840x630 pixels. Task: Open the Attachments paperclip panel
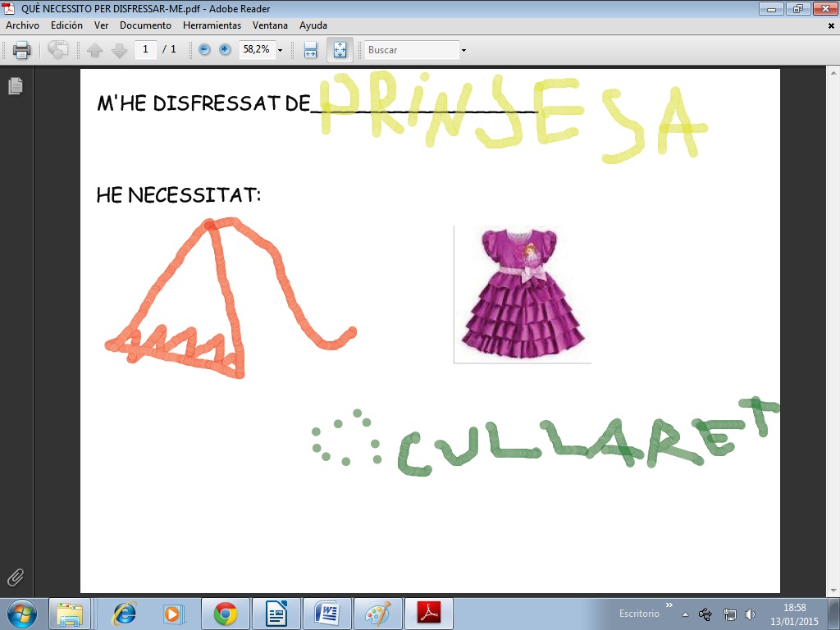[16, 577]
